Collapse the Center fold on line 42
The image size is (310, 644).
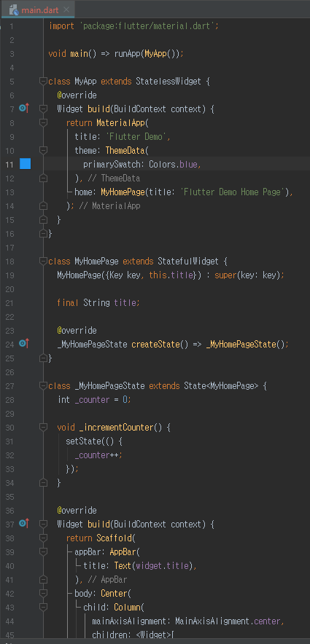tap(43, 593)
